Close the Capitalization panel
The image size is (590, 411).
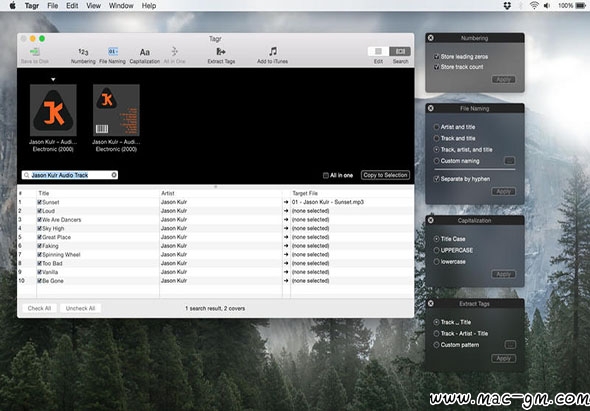[x=431, y=220]
